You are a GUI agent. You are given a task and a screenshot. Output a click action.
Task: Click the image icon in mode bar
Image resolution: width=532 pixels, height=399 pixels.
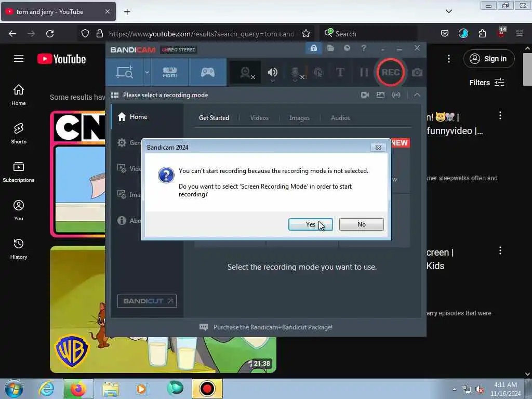pyautogui.click(x=380, y=95)
